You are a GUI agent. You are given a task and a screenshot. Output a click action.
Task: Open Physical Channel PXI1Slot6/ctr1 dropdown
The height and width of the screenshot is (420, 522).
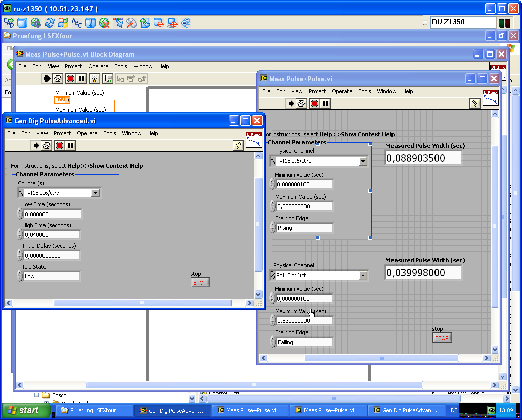(363, 275)
